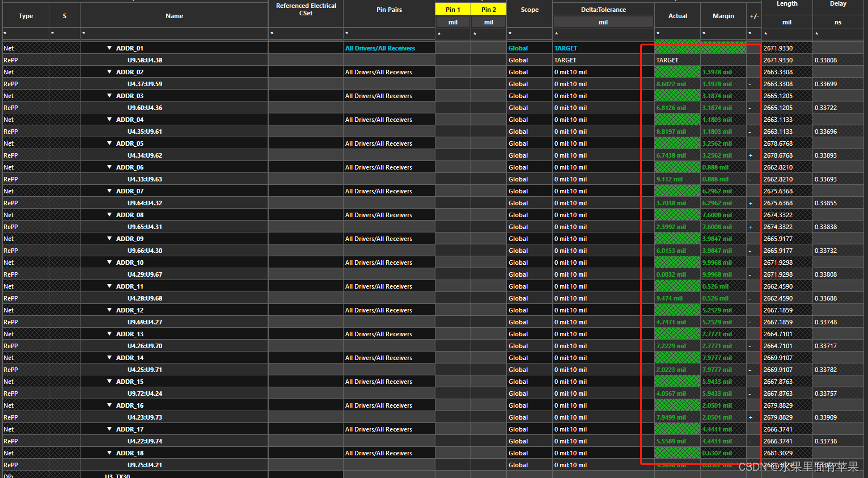Click the Pin 1 yellow column header
The image size is (868, 478).
click(x=452, y=10)
